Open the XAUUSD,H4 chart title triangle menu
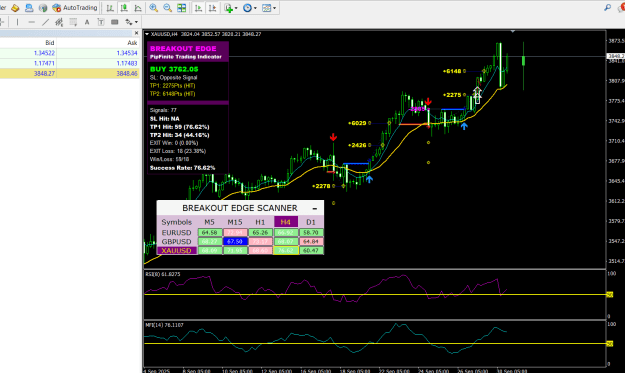 click(x=147, y=34)
